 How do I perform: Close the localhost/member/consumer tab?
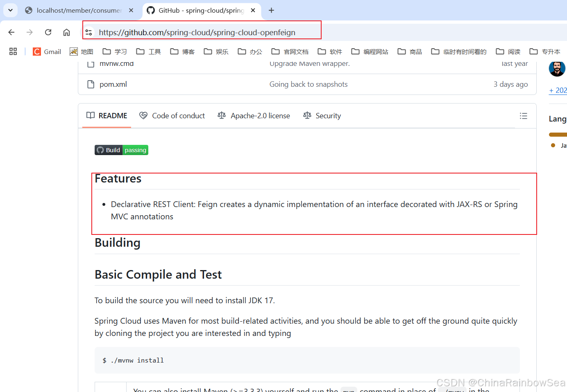click(131, 10)
